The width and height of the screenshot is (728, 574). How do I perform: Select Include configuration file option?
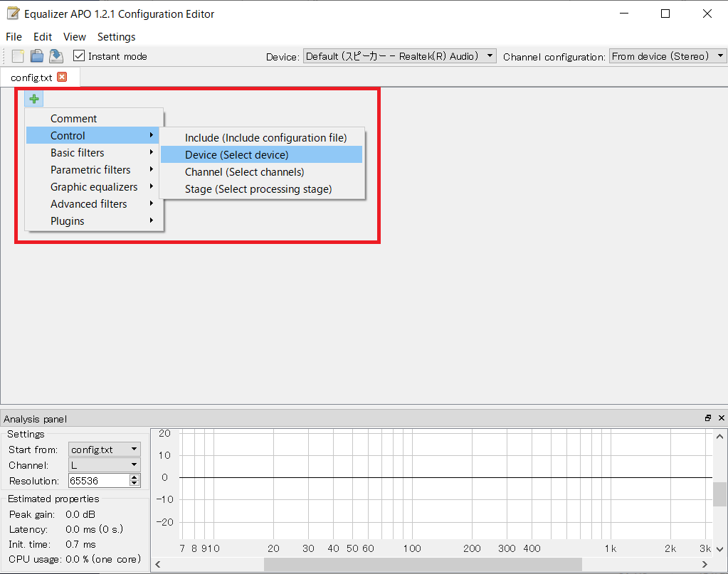262,138
